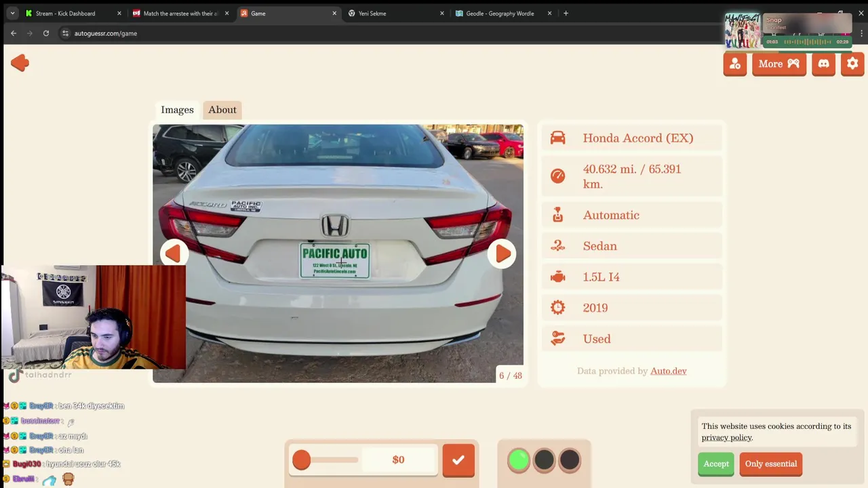Click the clock icon beside 2019
This screenshot has height=488, width=868.
[557, 308]
